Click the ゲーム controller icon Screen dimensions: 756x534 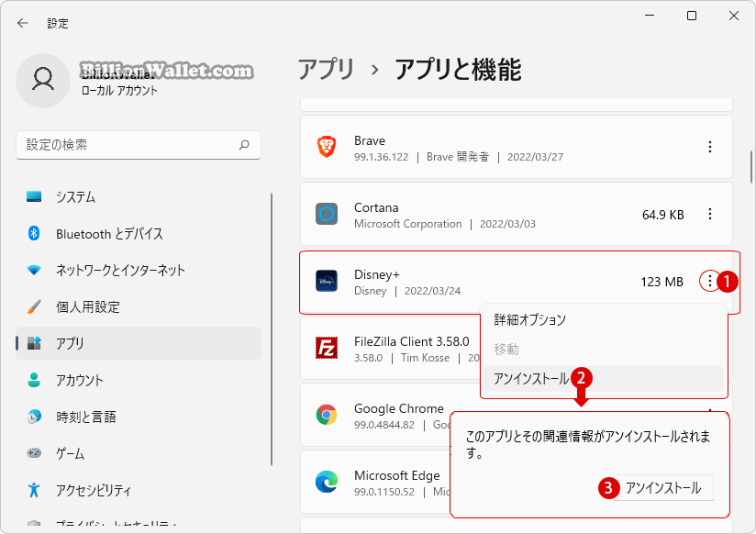tap(34, 453)
